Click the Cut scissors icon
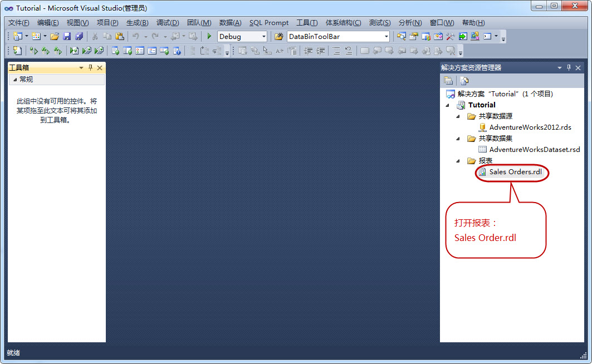This screenshot has width=592, height=364. pos(95,36)
